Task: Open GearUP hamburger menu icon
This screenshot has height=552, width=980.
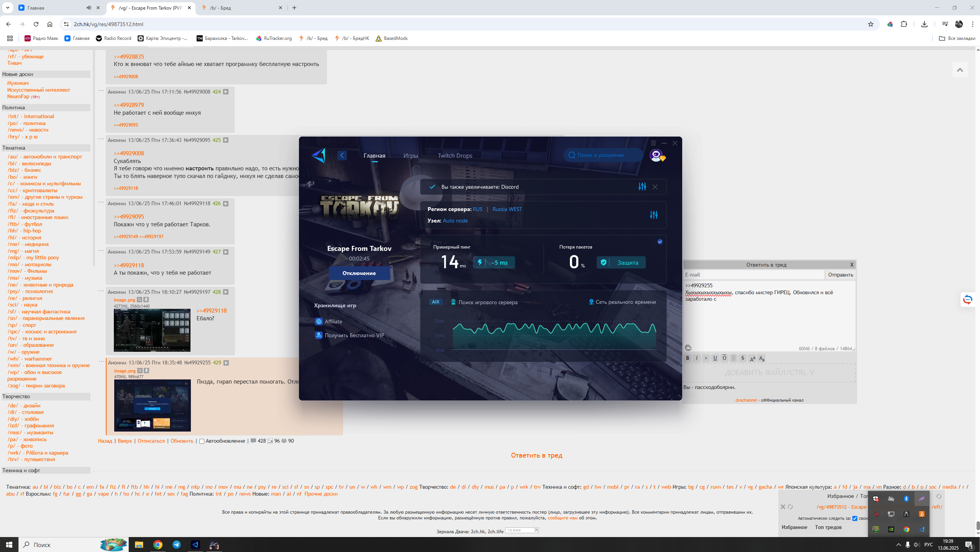Action: tap(653, 143)
